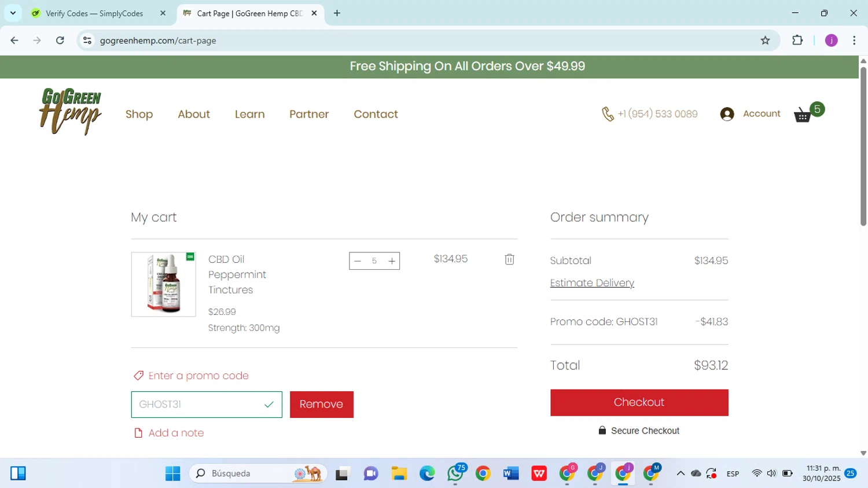This screenshot has width=868, height=488.
Task: Click Estimate Delivery link
Action: (x=592, y=283)
